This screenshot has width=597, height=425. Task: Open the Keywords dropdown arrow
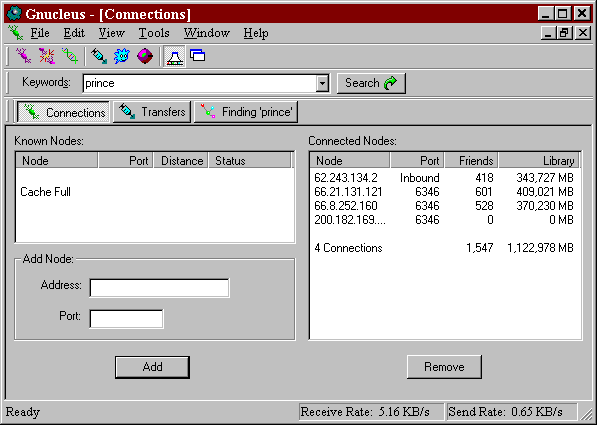322,83
